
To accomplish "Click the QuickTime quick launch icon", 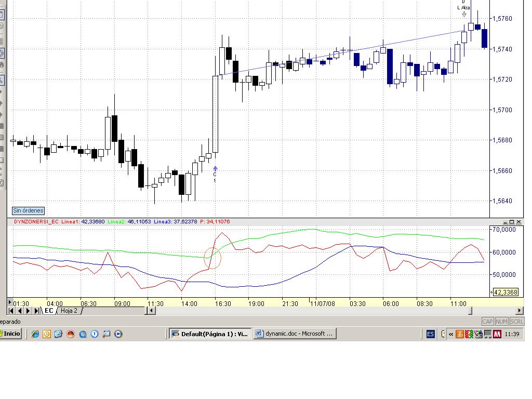I will pos(83,334).
